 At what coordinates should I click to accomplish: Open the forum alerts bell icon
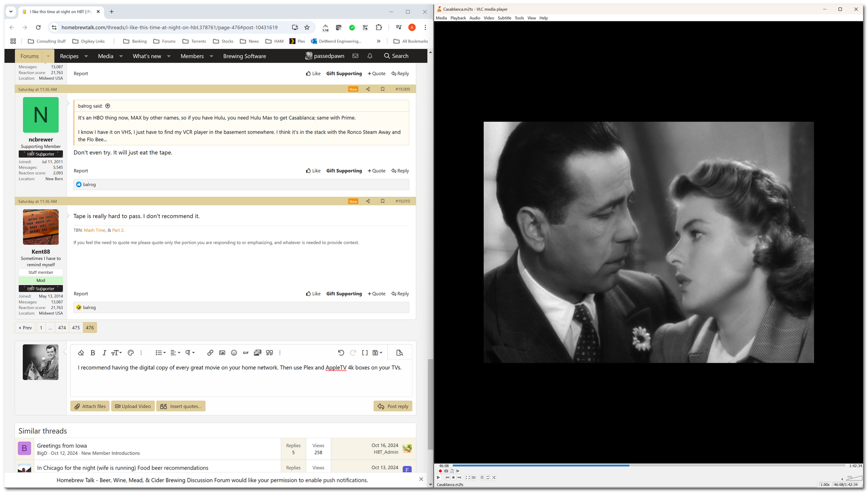click(x=370, y=56)
